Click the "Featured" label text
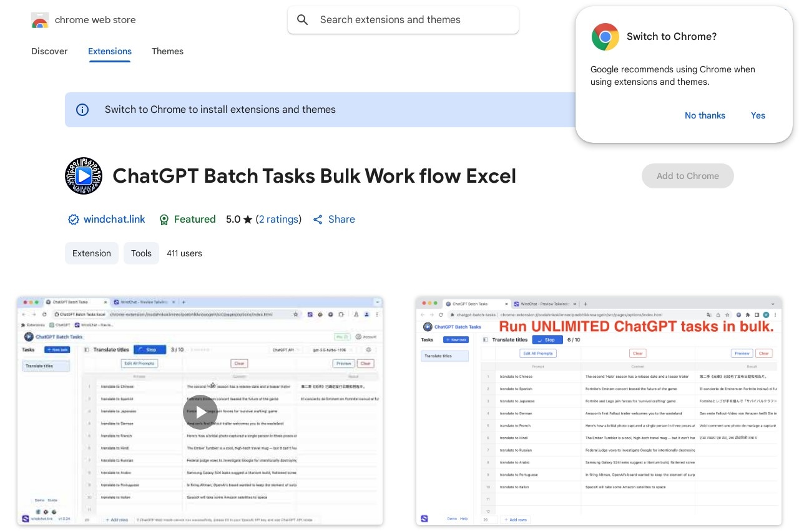 tap(195, 220)
